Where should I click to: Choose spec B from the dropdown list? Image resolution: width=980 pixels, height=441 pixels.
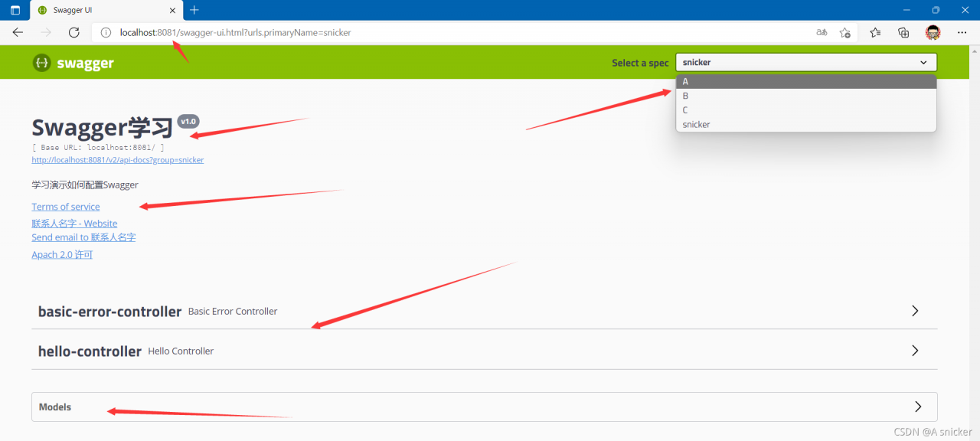(x=806, y=96)
